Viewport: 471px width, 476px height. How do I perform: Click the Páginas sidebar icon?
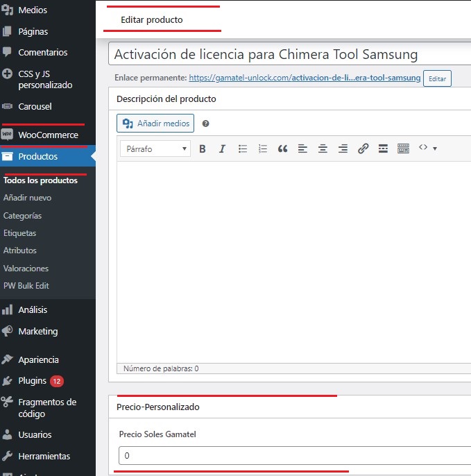coord(7,31)
